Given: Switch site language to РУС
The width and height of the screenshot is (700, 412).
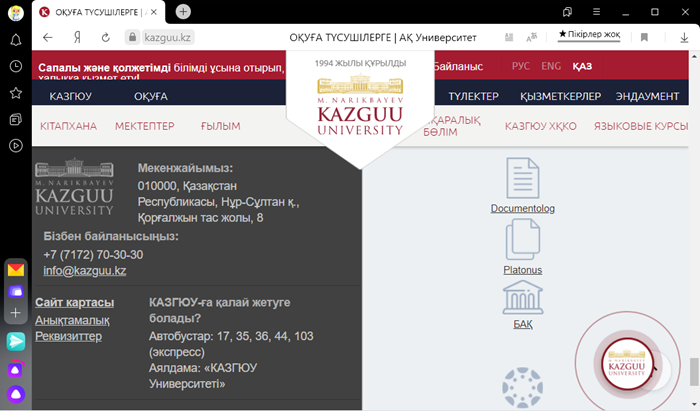Looking at the screenshot, I should [521, 66].
